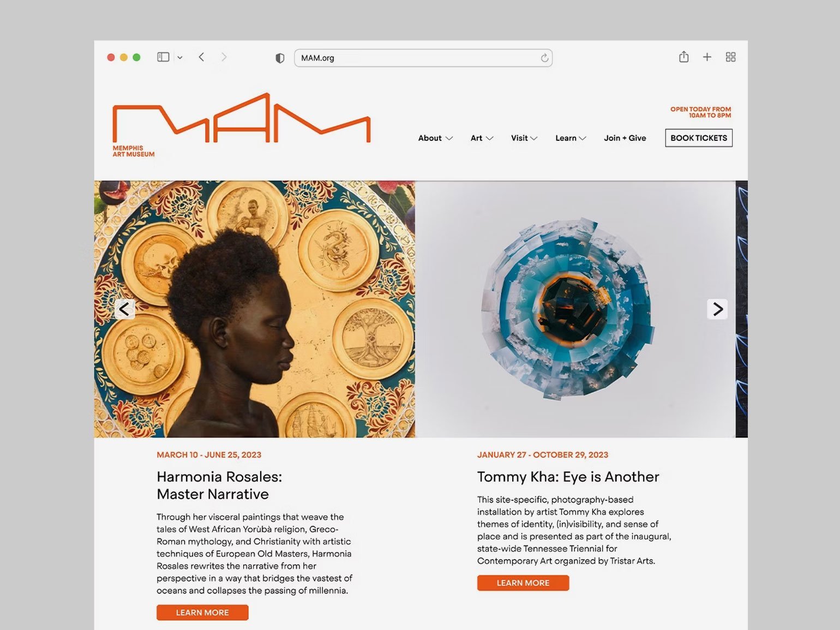Image resolution: width=840 pixels, height=630 pixels.
Task: Add a new tab with plus icon
Action: 707,57
